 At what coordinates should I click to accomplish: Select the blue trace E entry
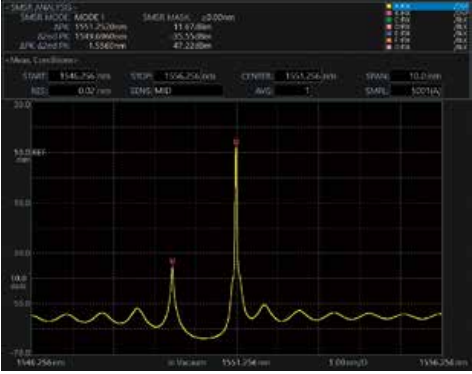pos(427,33)
